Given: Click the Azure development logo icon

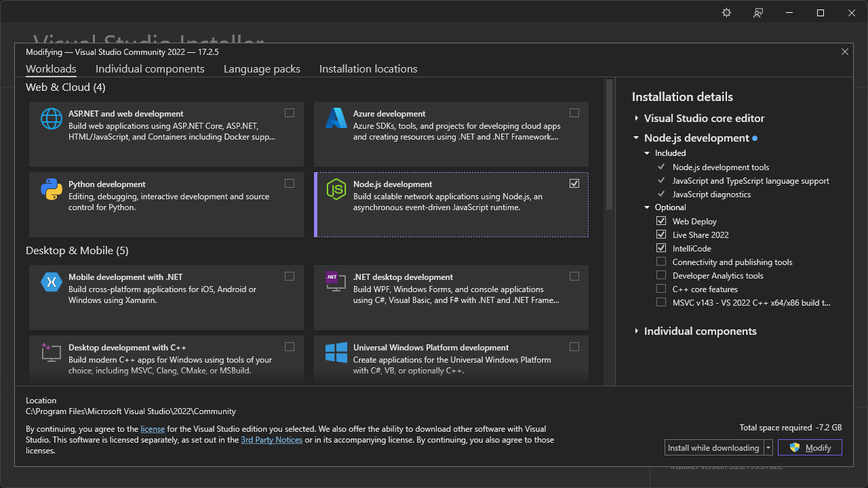Looking at the screenshot, I should (336, 119).
